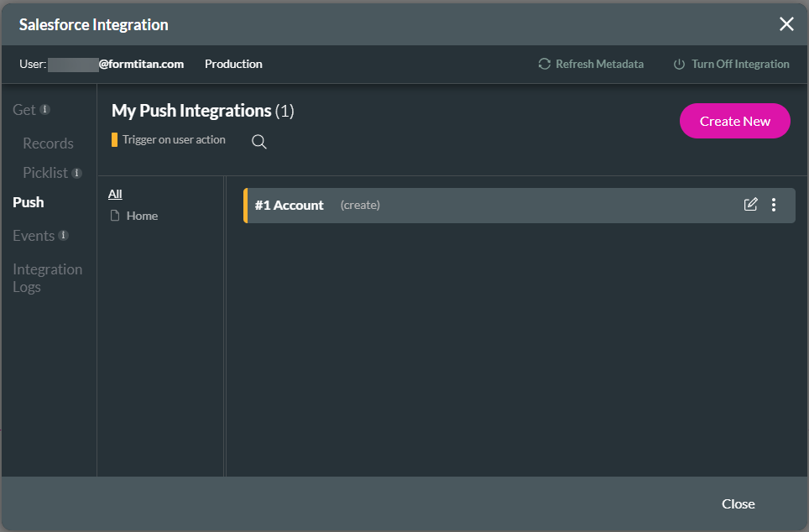Select the Events sidebar item
The image size is (809, 532).
click(x=34, y=235)
